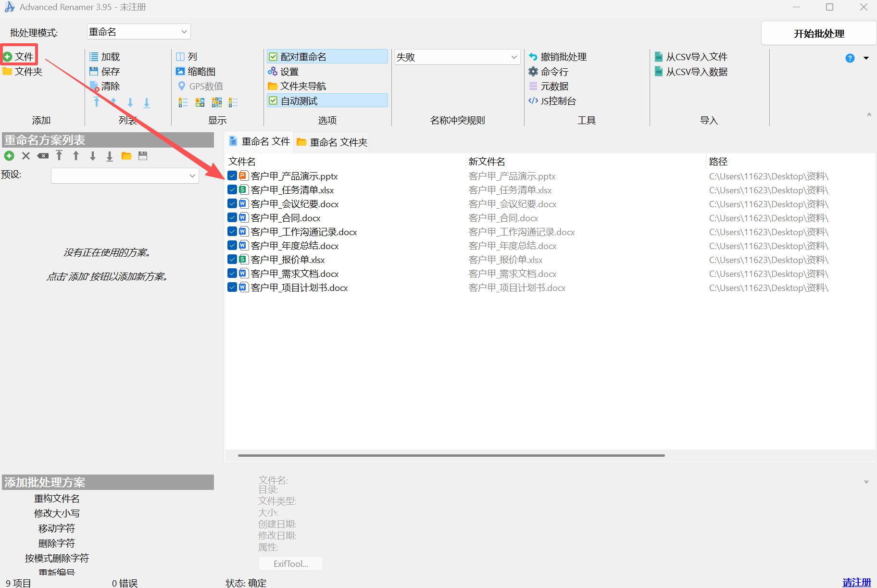Expand the arrow menu beside help icon

tap(866, 58)
